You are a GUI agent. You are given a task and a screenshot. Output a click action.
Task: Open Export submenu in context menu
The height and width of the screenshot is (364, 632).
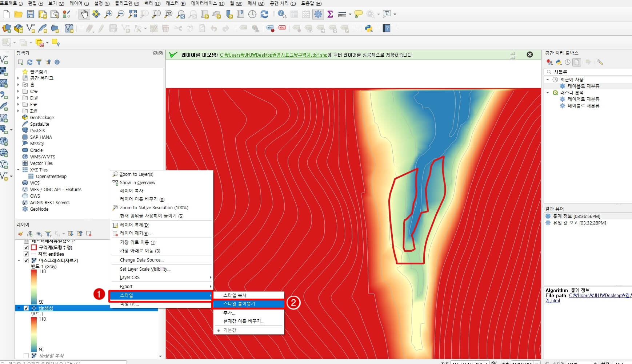click(x=162, y=287)
